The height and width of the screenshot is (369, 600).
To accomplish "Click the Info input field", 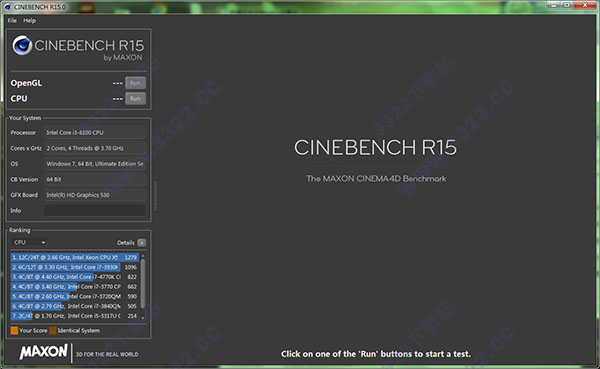I will tap(95, 211).
